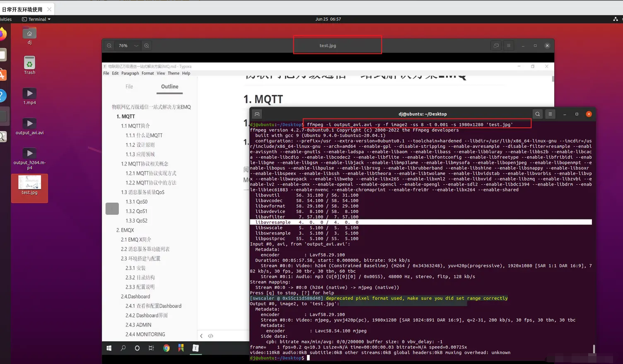Viewport: 623px width, 364px height.
Task: Open the Help icon in the dock
Action: (x=2, y=96)
